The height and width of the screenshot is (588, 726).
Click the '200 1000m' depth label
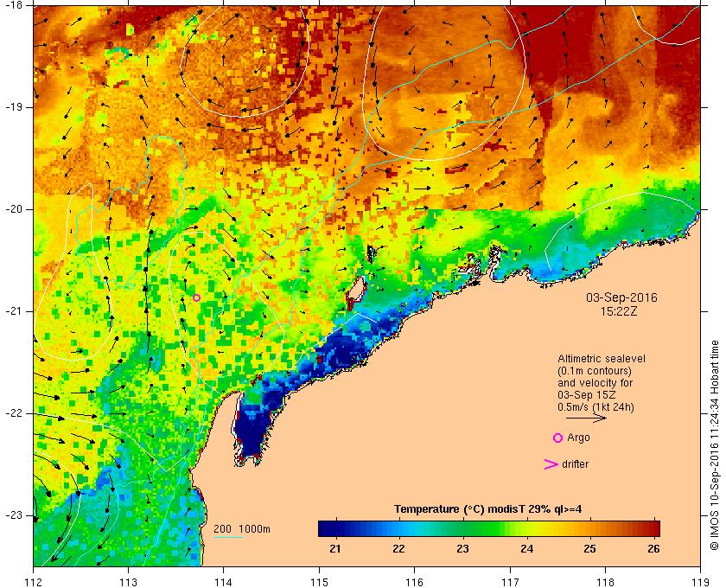tap(242, 529)
